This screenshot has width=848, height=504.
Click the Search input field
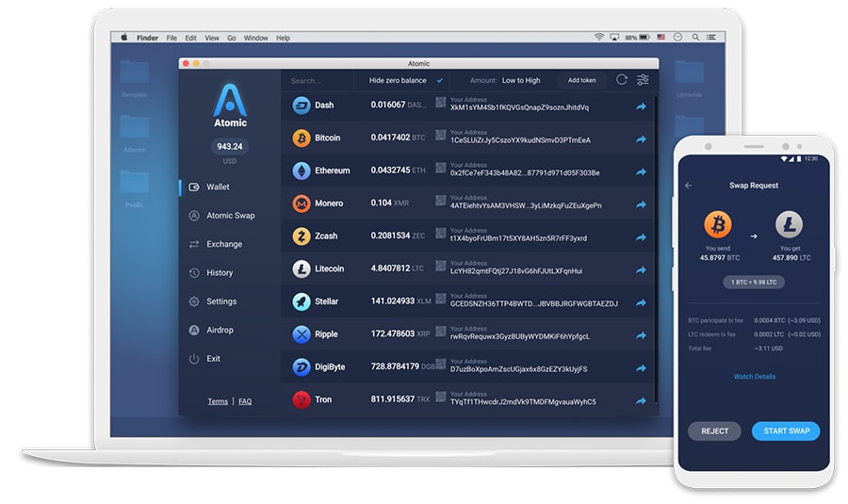coord(316,80)
